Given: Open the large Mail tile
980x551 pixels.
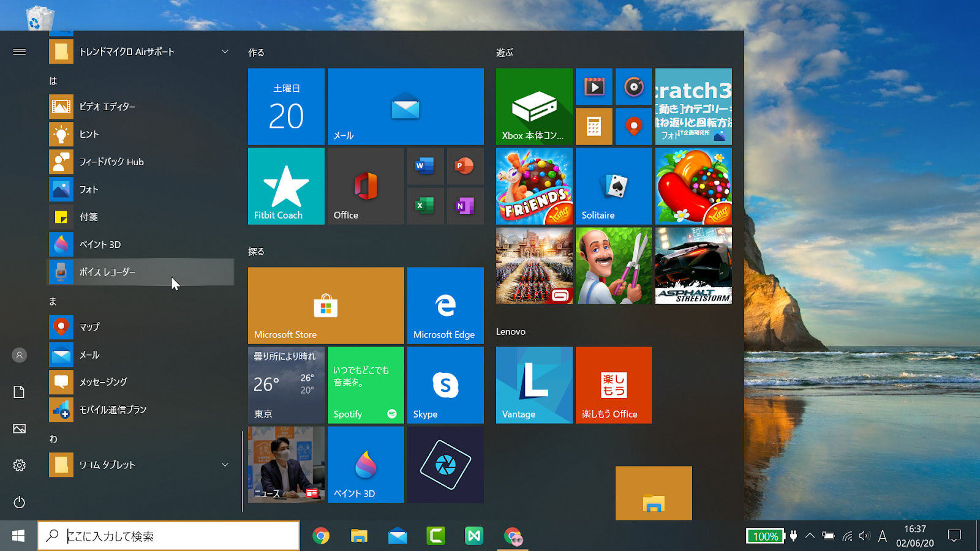Looking at the screenshot, I should [x=405, y=107].
